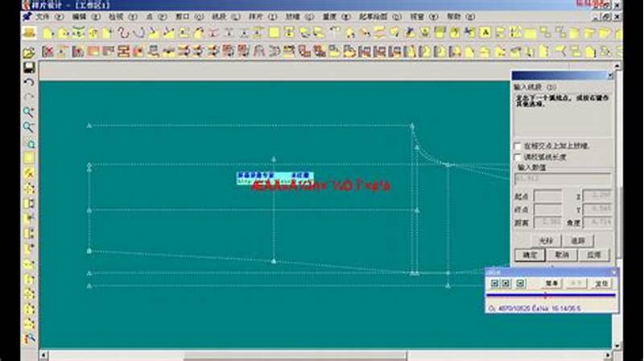Open the 帮助 menu
Image resolution: width=644 pixels, height=361 pixels.
pyautogui.click(x=460, y=17)
